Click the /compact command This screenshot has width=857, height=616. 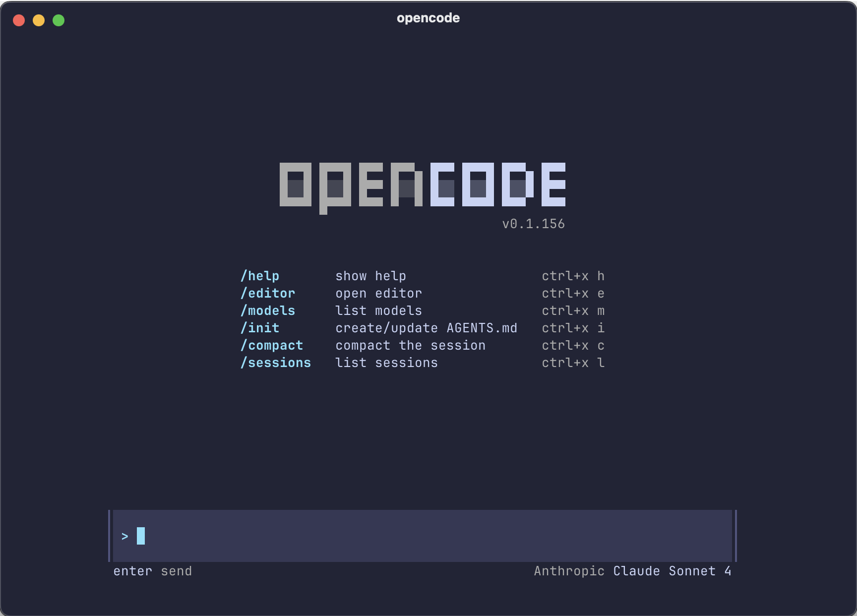[272, 345]
